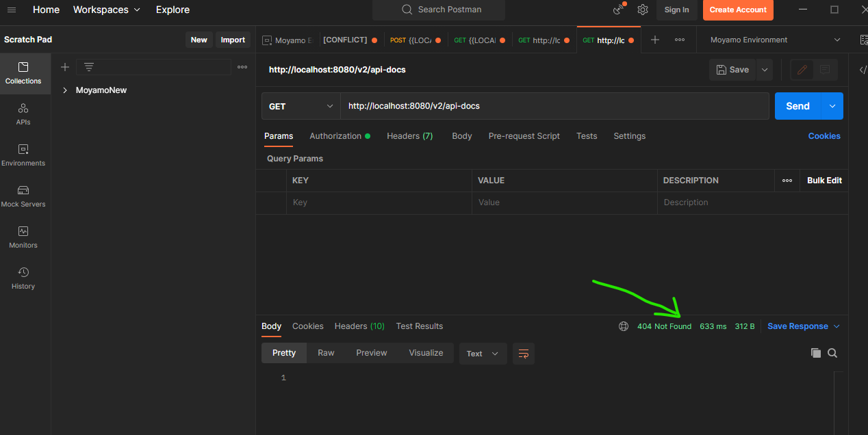This screenshot has width=868, height=435.
Task: Open the hamburger main menu
Action: point(12,10)
